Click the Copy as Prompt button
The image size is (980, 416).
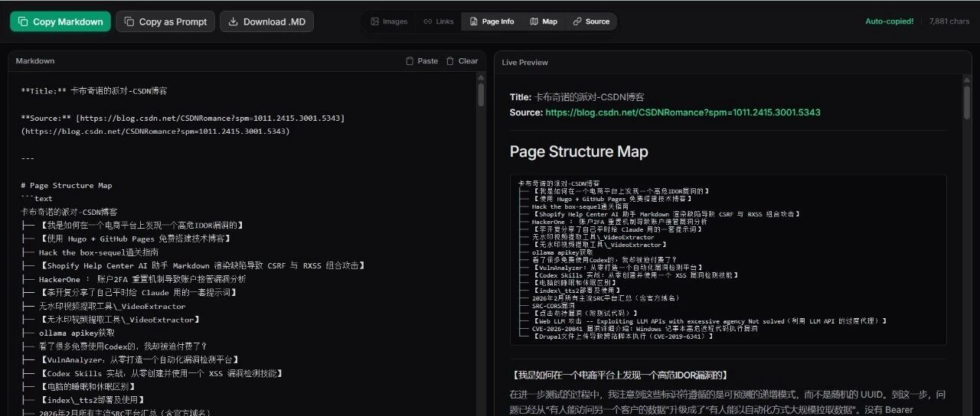(165, 21)
